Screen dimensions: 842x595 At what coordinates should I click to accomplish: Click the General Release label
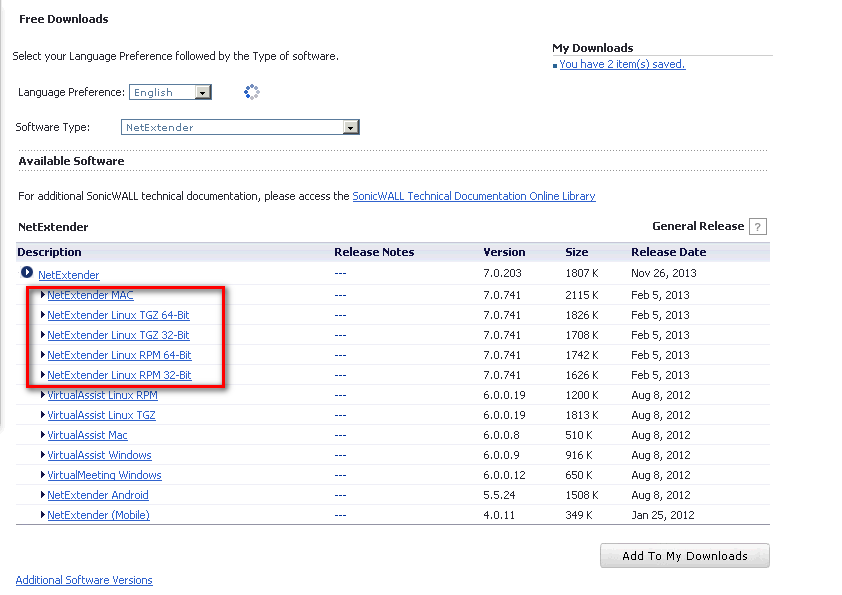[698, 226]
